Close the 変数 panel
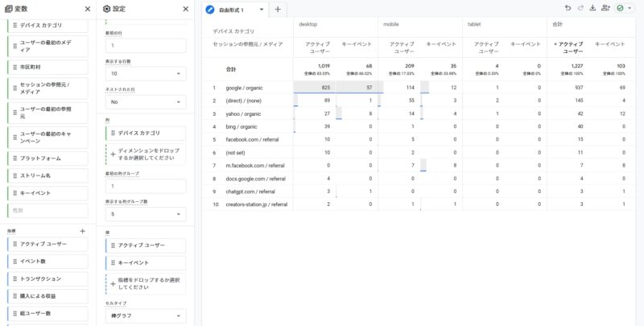644x326 pixels. point(88,9)
